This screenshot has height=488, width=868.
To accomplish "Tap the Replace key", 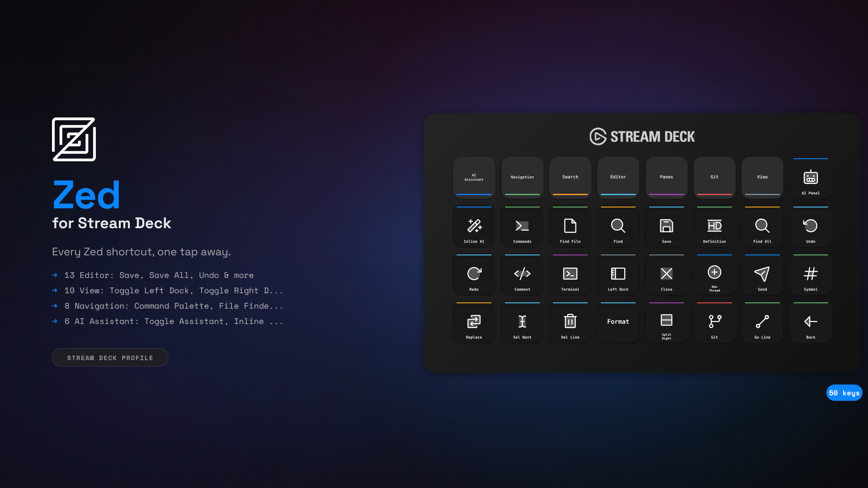I will point(474,322).
